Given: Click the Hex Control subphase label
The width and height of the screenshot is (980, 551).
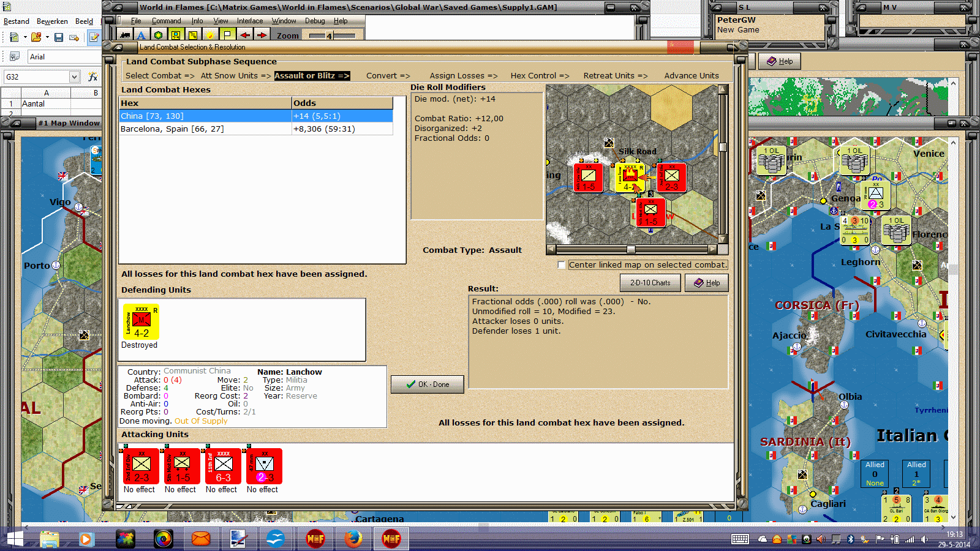Looking at the screenshot, I should click(540, 76).
